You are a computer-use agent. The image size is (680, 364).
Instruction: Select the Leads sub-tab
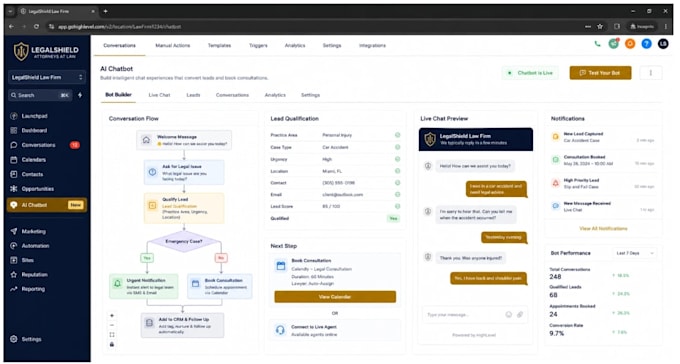[x=193, y=95]
